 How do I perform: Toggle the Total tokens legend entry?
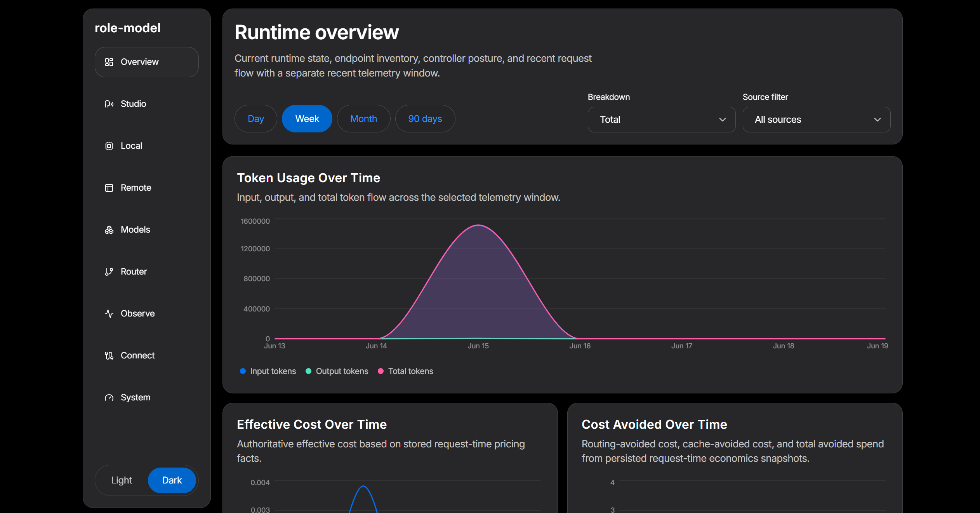405,371
